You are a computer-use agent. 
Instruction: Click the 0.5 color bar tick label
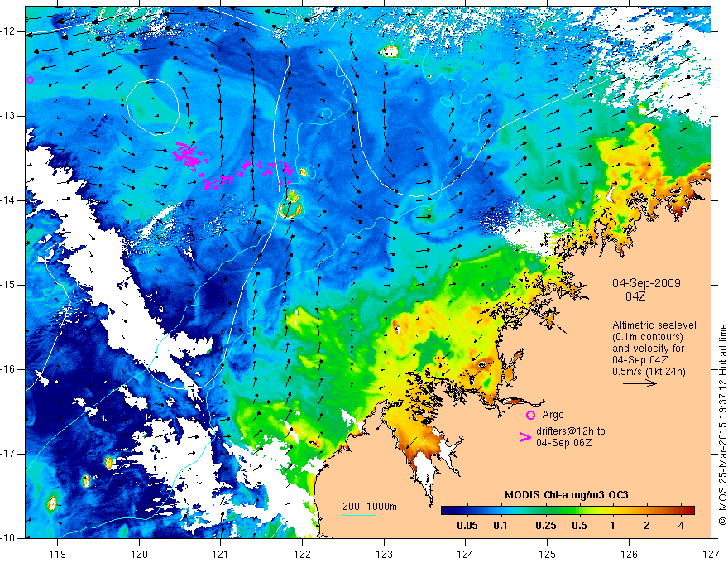[x=579, y=526]
